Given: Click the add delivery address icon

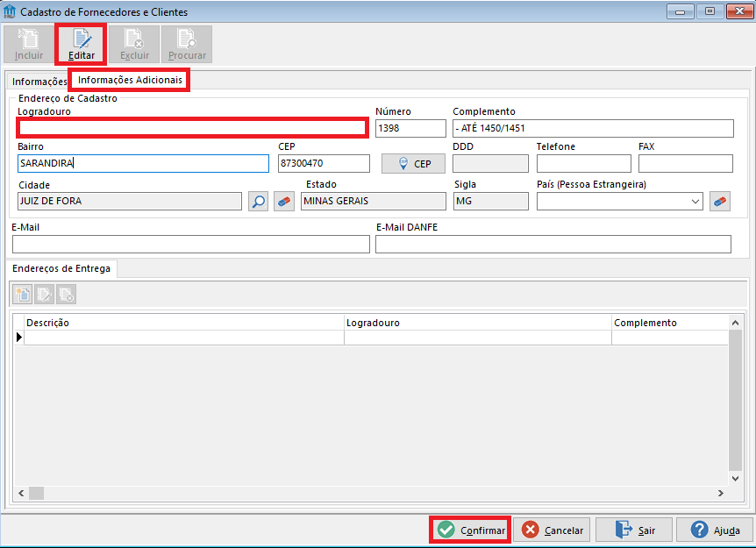Looking at the screenshot, I should (x=22, y=295).
